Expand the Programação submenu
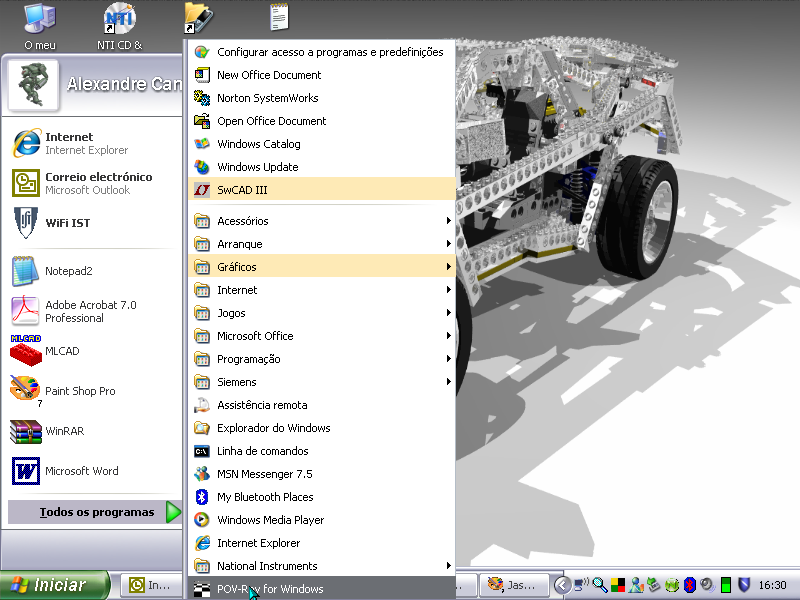 coord(321,359)
